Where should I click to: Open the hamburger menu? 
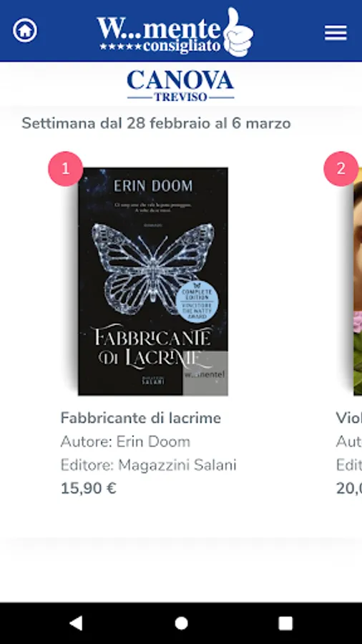(336, 32)
